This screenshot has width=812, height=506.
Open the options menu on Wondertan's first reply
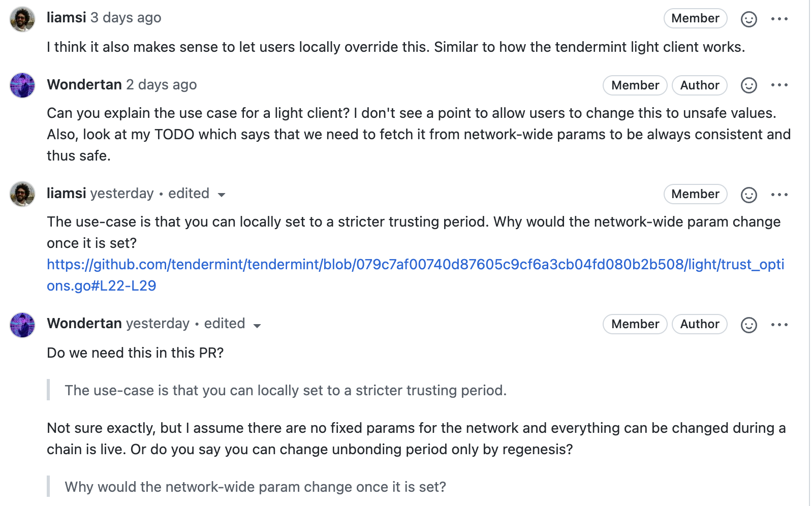point(780,85)
